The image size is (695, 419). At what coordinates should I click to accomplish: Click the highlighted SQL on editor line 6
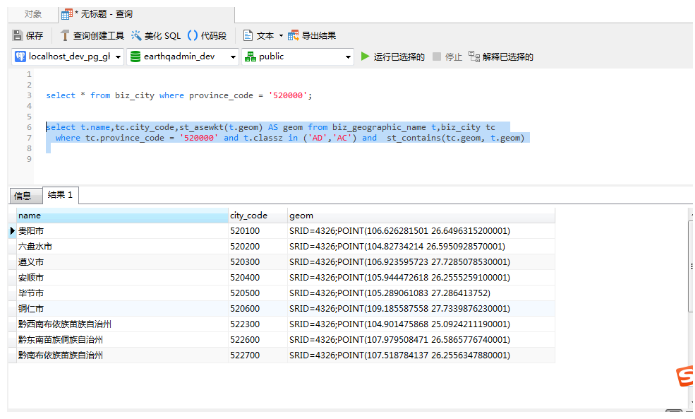(x=270, y=127)
